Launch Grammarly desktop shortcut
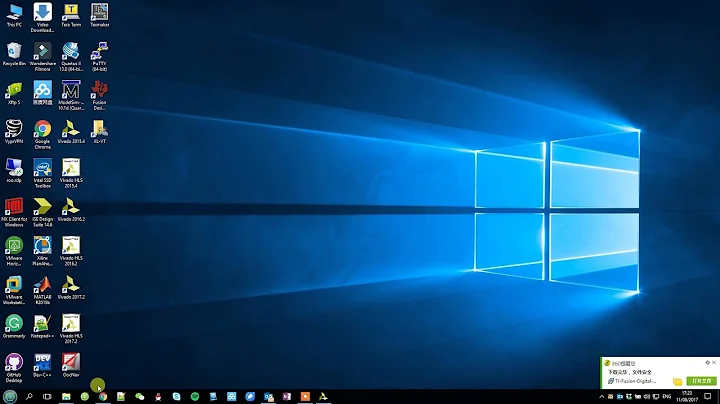The height and width of the screenshot is (404, 720). point(14,327)
